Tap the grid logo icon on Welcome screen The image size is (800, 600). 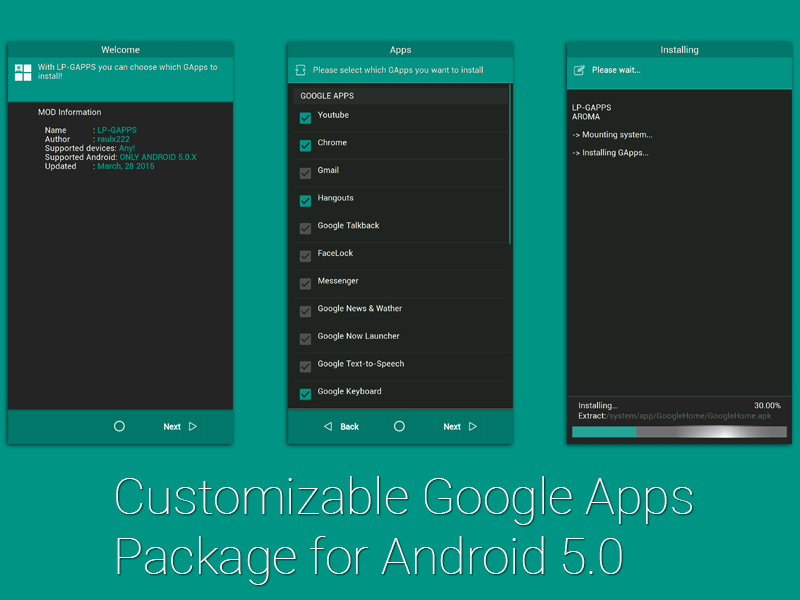click(23, 72)
